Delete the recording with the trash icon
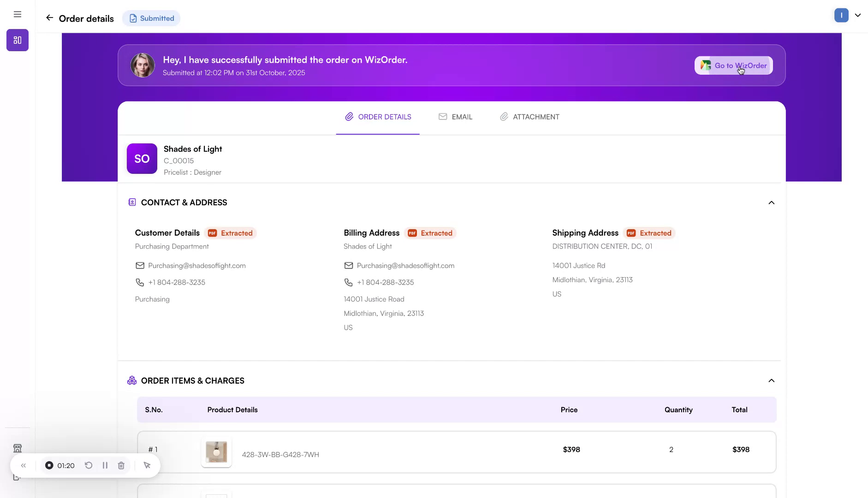The width and height of the screenshot is (868, 498). (121, 465)
